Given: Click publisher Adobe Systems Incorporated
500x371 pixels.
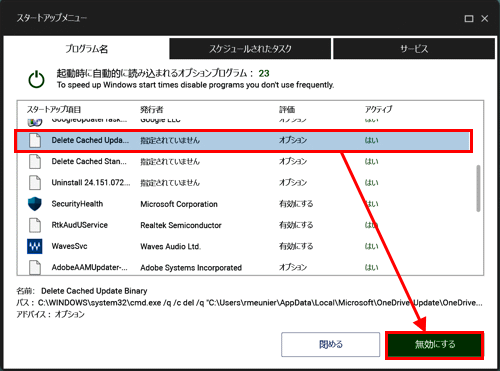Looking at the screenshot, I should [191, 268].
